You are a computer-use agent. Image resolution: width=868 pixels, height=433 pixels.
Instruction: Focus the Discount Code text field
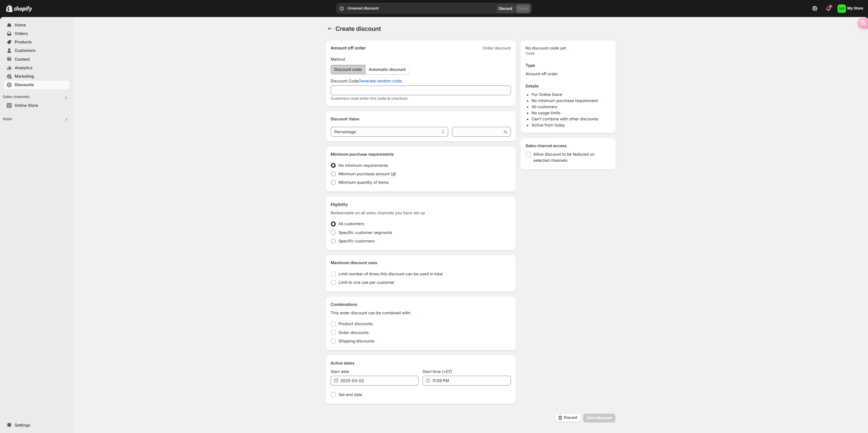pyautogui.click(x=420, y=90)
